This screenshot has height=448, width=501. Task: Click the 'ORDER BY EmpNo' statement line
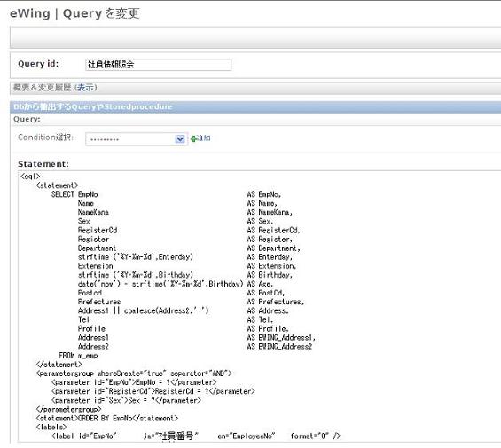107,418
